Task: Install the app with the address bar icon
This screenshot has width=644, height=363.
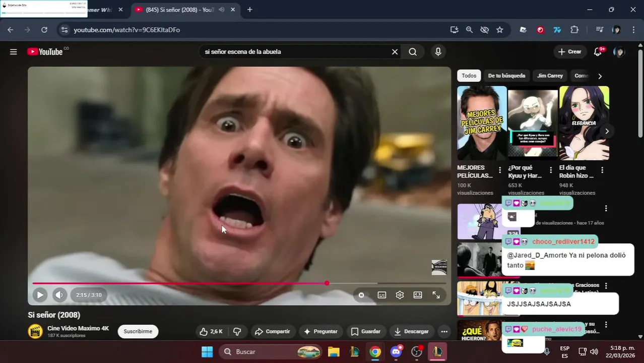Action: (x=454, y=30)
